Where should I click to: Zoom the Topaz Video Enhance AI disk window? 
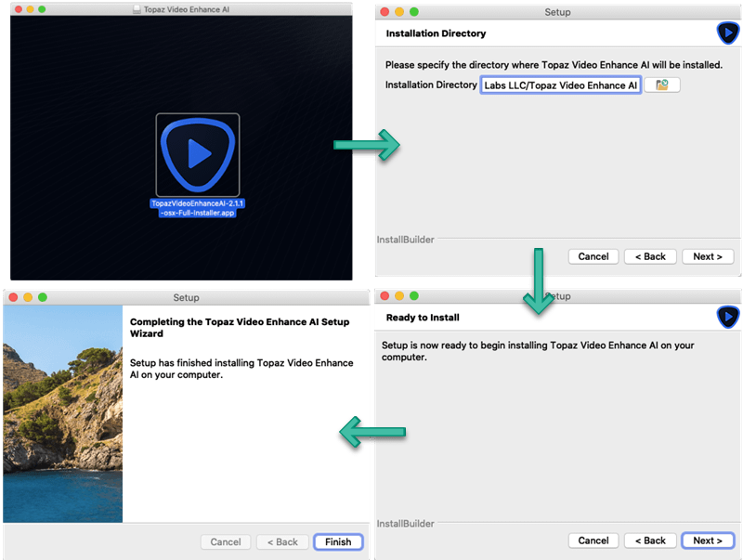point(42,9)
